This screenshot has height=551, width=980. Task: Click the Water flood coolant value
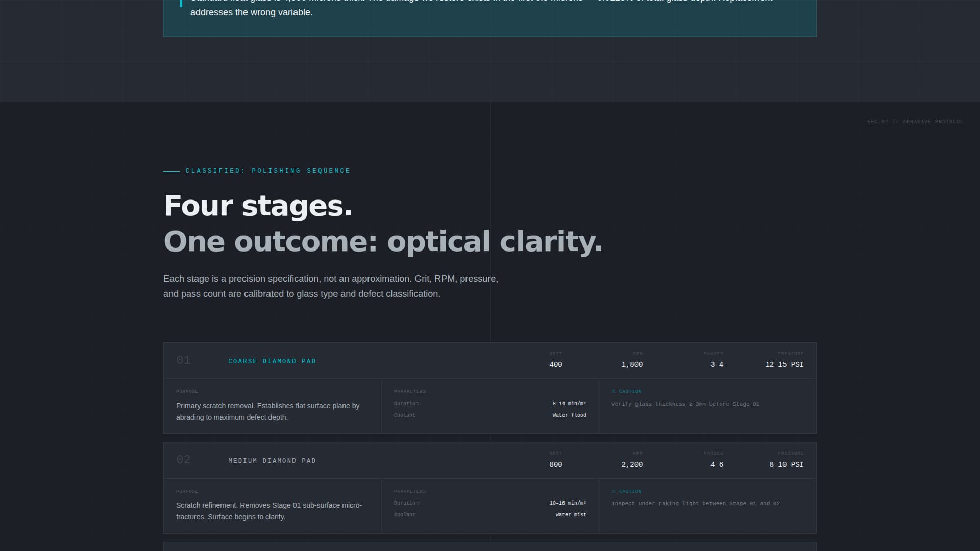570,415
